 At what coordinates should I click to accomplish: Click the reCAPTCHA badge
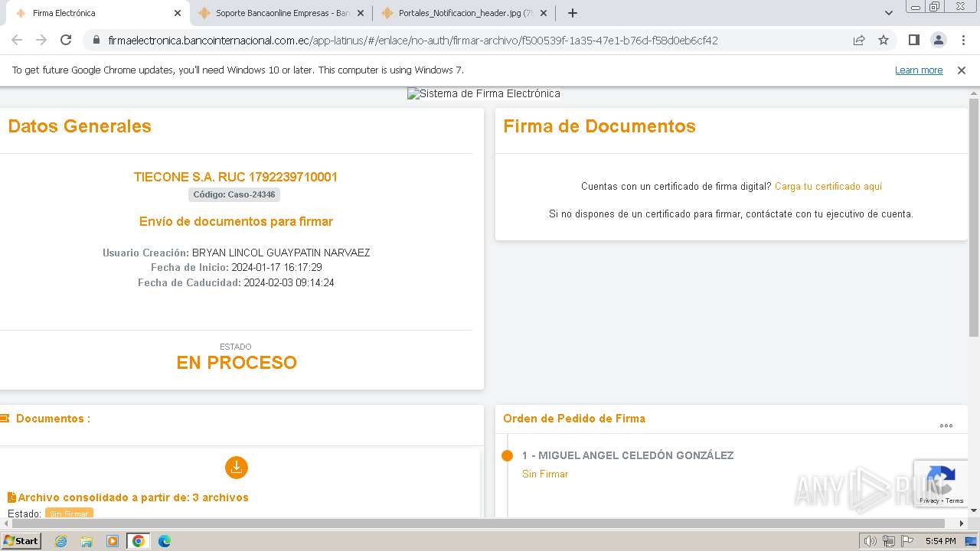[940, 484]
